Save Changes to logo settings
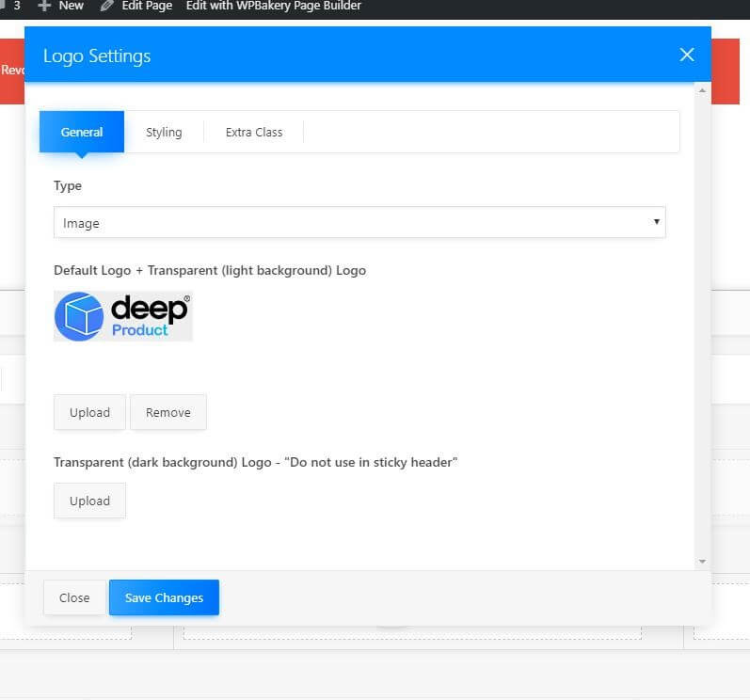Viewport: 750px width, 700px height. 164,597
